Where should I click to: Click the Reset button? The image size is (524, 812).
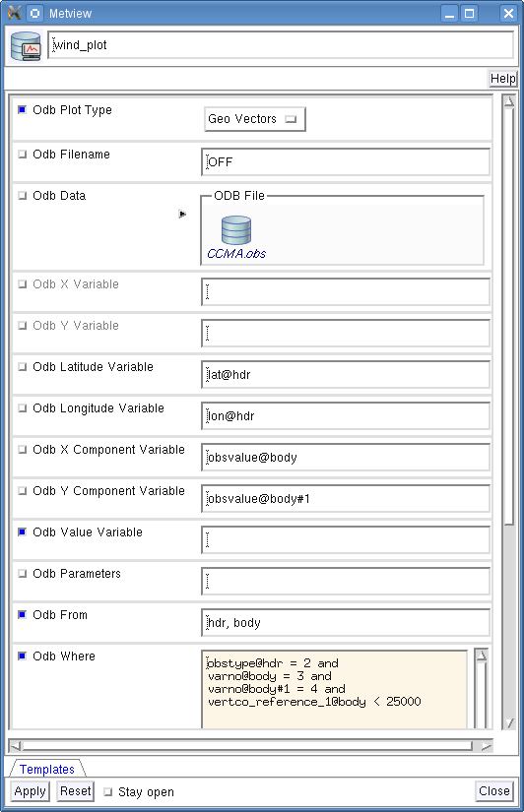(x=75, y=791)
